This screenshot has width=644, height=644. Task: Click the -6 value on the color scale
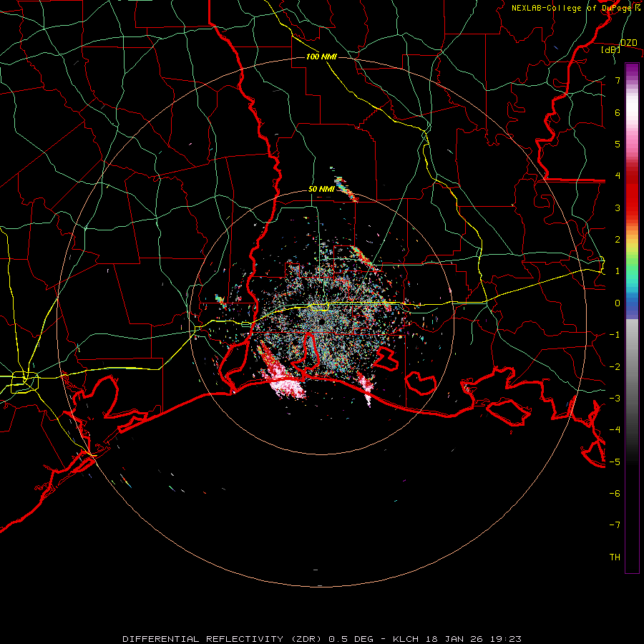[615, 494]
